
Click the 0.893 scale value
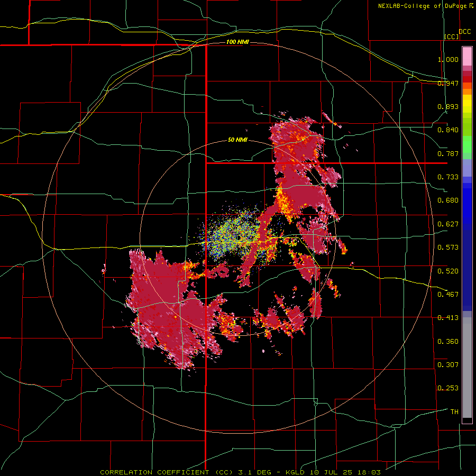448,106
